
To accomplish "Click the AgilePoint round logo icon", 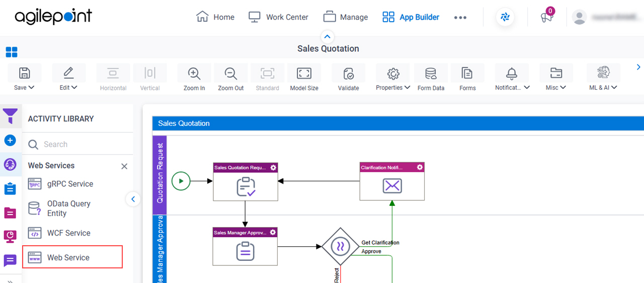I will pos(505,17).
